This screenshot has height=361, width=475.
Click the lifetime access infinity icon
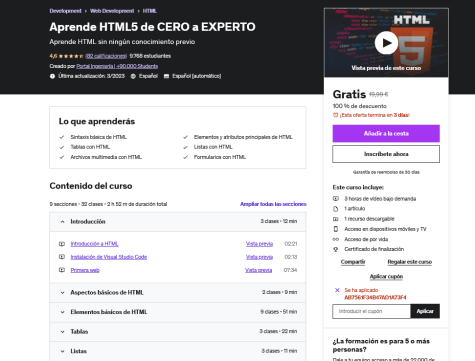336,239
